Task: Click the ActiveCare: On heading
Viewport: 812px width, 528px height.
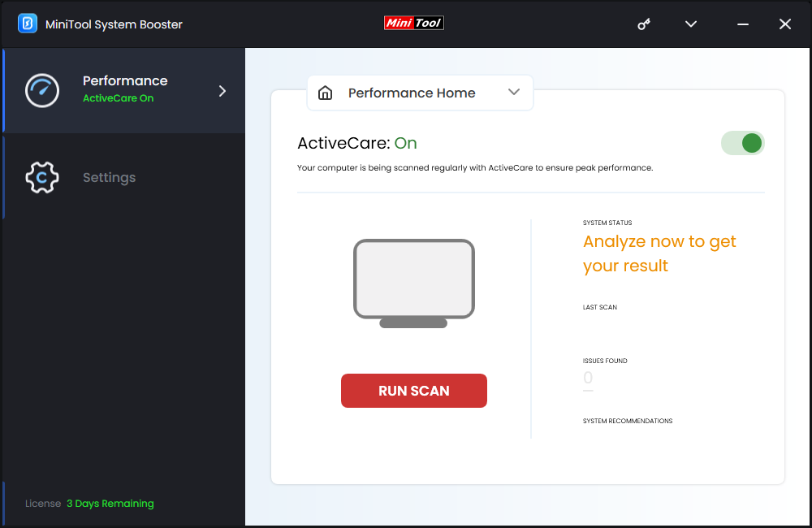Action: (358, 143)
